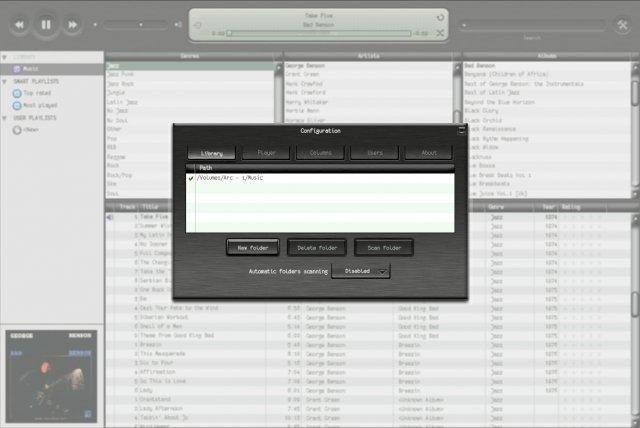Select the Bad Benson album
This screenshot has width=640, height=428.
point(547,66)
